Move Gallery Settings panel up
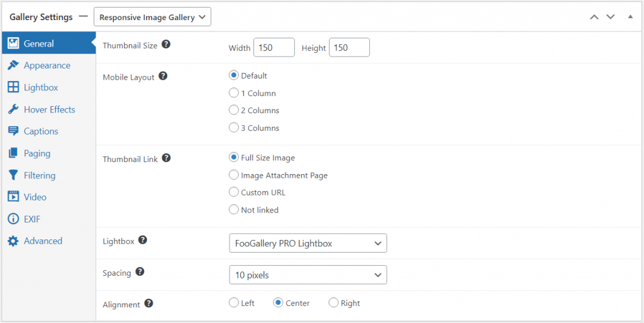Viewport: 644px width, 323px height. pos(594,17)
